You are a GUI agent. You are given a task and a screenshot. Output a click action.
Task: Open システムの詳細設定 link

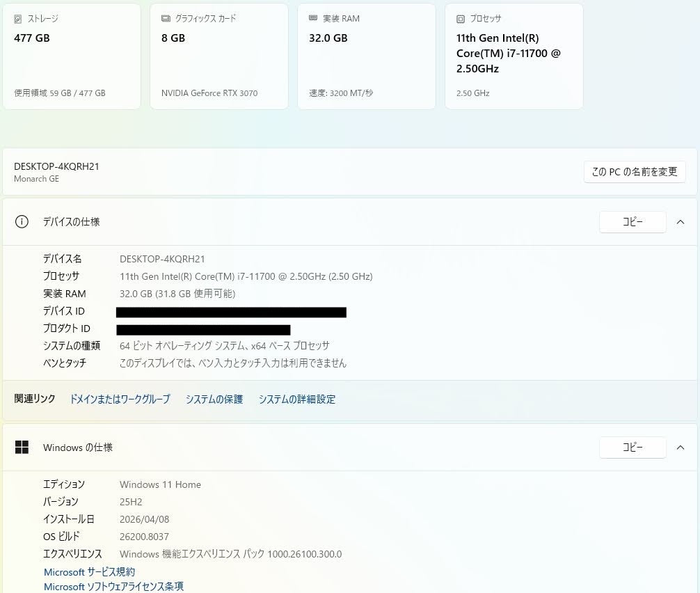297,400
